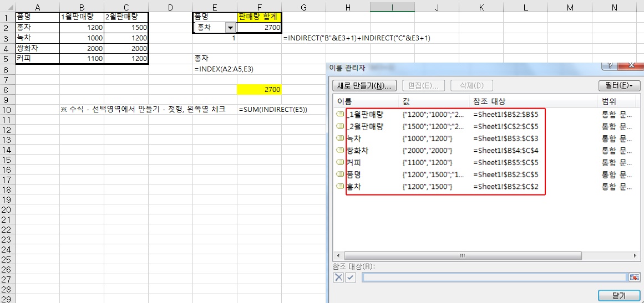Screen dimensions: 644x303
Task: Click the =INDEX(A2:A5,E3) formula text
Action: pyautogui.click(x=224, y=69)
